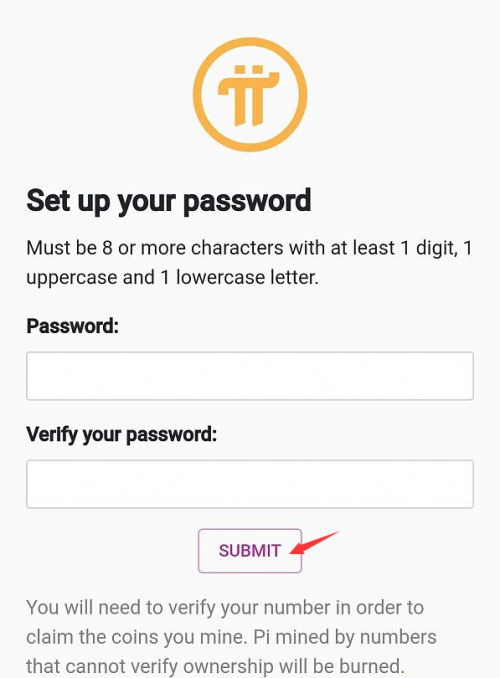The height and width of the screenshot is (678, 500).
Task: Click the 'claim the coins you mine' line
Action: click(231, 637)
